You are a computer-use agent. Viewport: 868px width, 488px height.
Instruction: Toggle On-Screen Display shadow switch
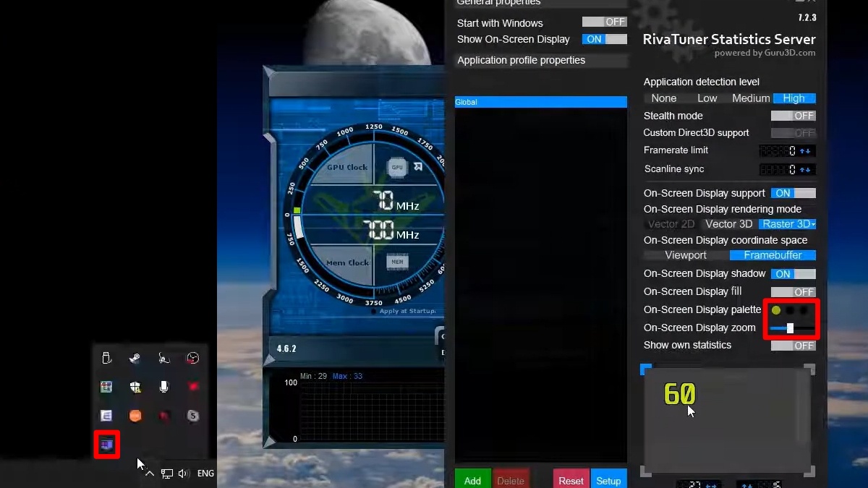pyautogui.click(x=793, y=274)
